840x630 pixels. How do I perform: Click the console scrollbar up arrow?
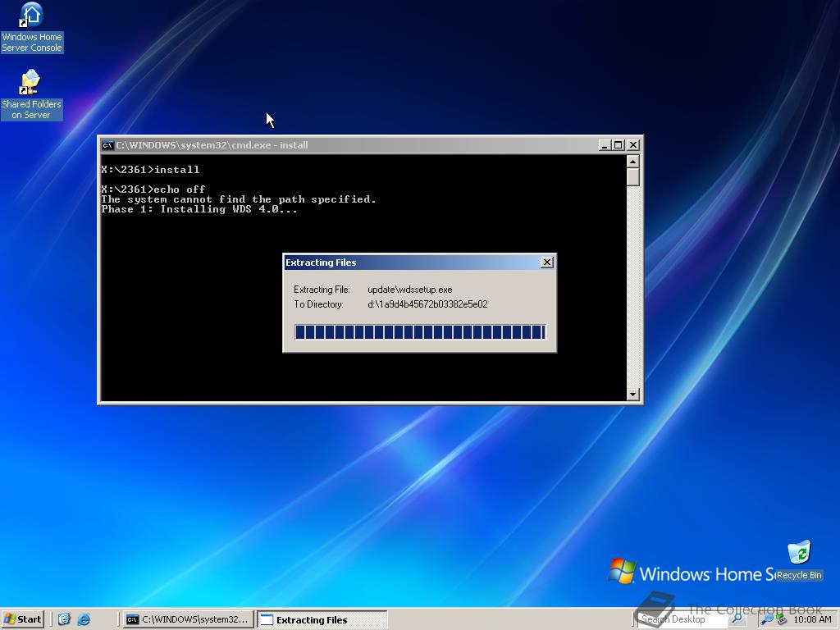(x=632, y=162)
